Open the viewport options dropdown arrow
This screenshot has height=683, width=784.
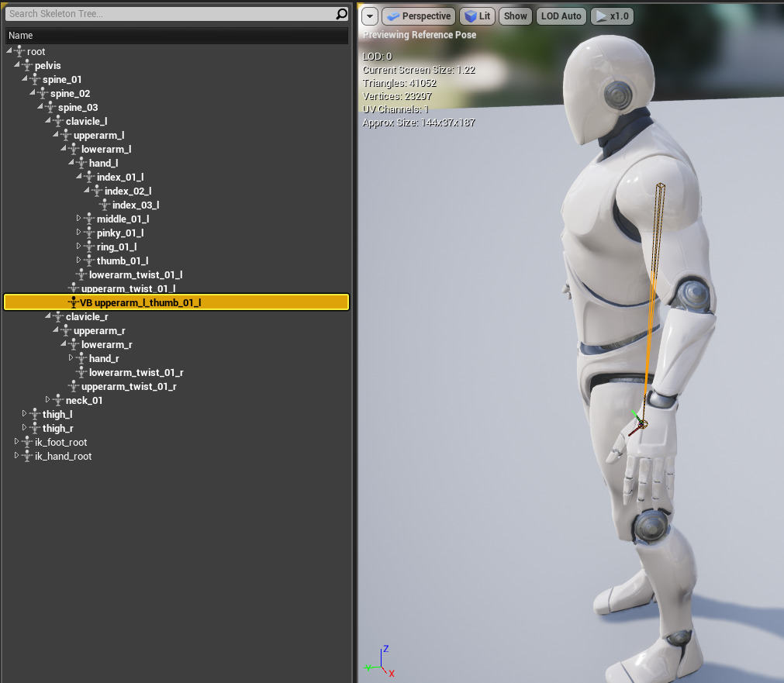[x=370, y=16]
